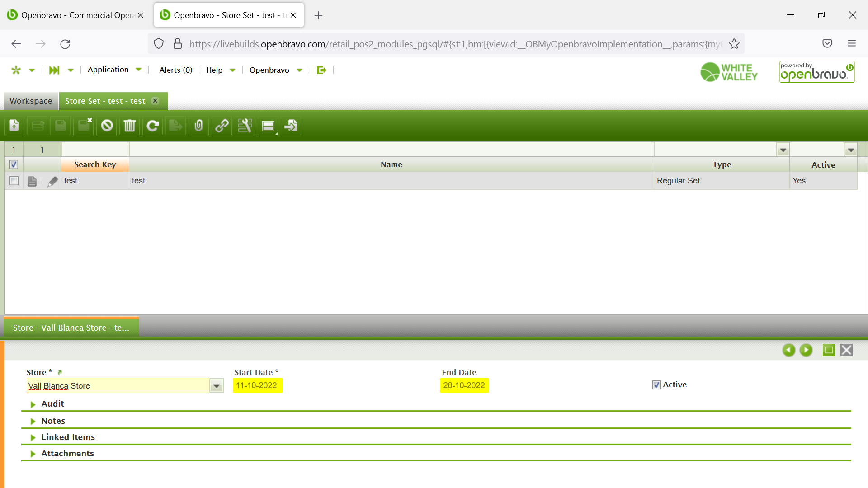Open the Store combo box dropdown
This screenshot has width=868, height=488.
coord(217,386)
